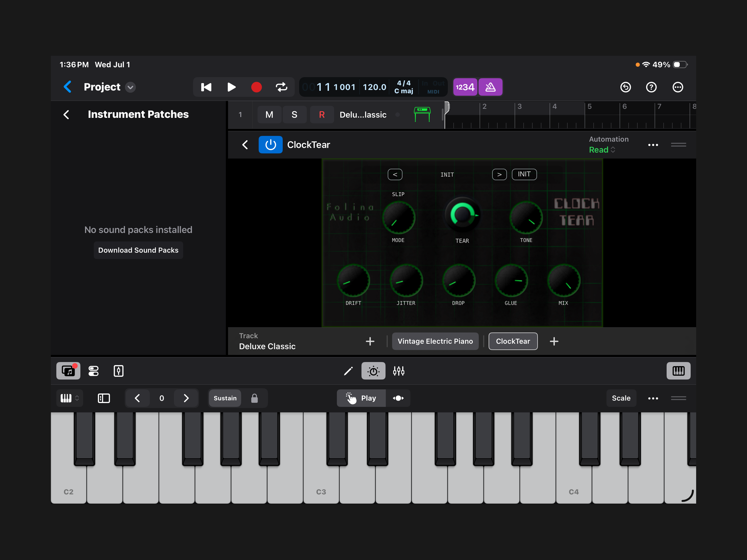The width and height of the screenshot is (747, 560).
Task: Shift octave up with right chevron
Action: point(186,398)
